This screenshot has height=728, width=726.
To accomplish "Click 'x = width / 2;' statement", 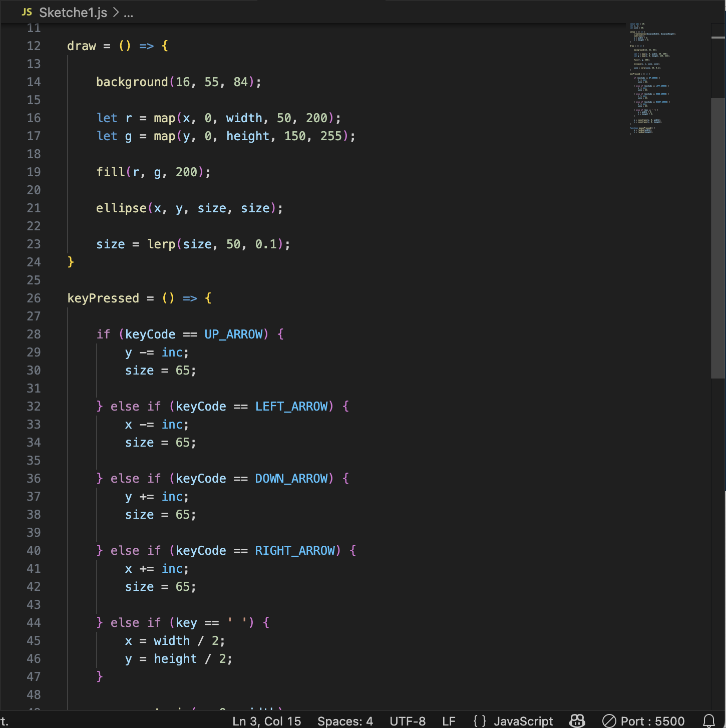I will click(175, 641).
